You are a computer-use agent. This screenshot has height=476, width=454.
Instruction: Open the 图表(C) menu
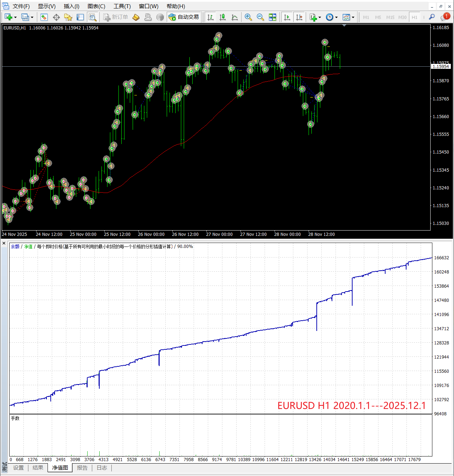point(96,6)
